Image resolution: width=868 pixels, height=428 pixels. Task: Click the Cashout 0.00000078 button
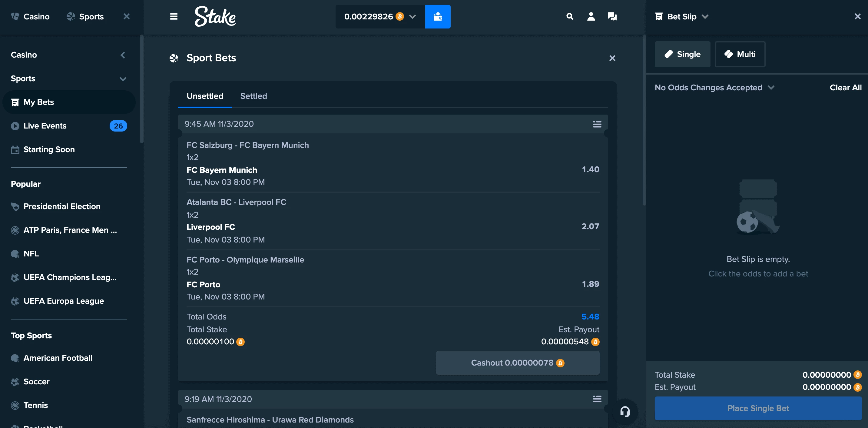(x=518, y=363)
